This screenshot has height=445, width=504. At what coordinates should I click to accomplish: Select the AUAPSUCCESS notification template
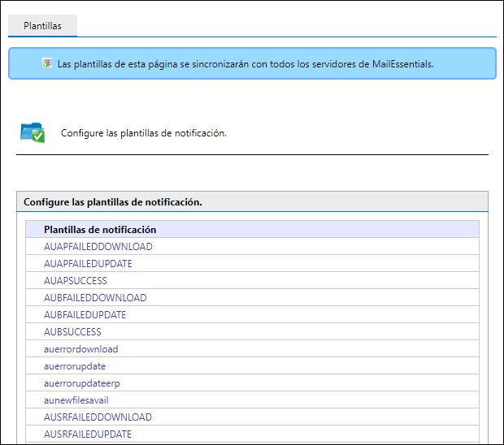pyautogui.click(x=76, y=281)
